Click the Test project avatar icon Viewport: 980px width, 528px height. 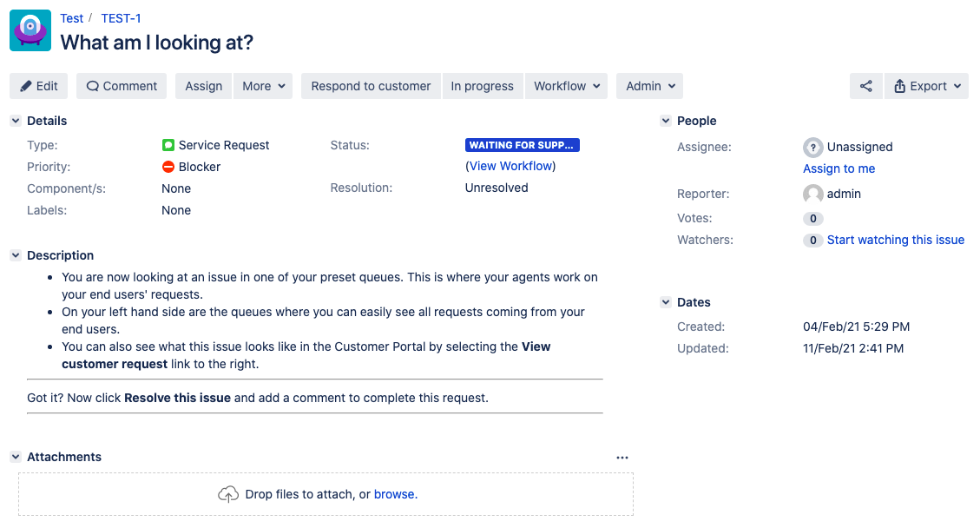pyautogui.click(x=30, y=30)
